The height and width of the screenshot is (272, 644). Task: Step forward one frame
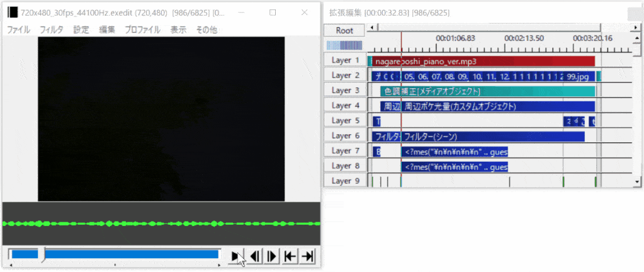273,256
